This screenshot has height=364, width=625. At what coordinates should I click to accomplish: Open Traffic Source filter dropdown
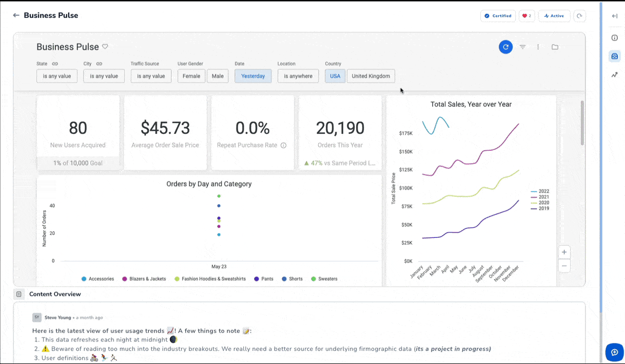click(151, 76)
